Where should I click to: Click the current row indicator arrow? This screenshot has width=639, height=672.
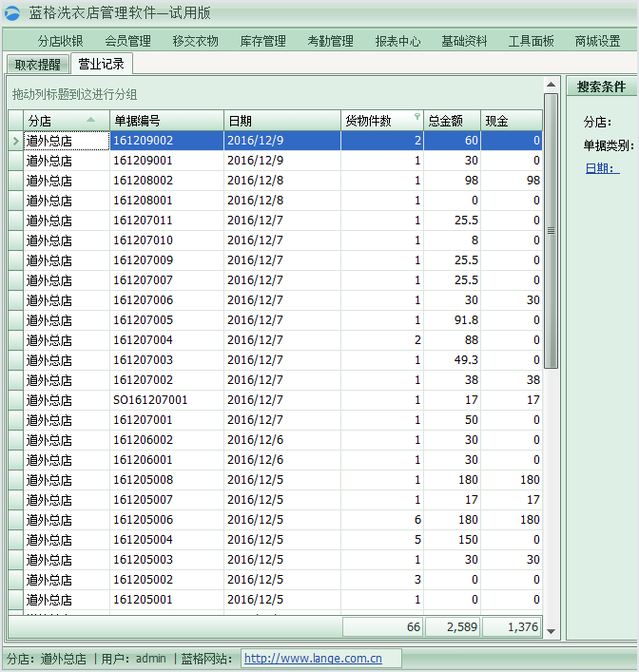(15, 141)
